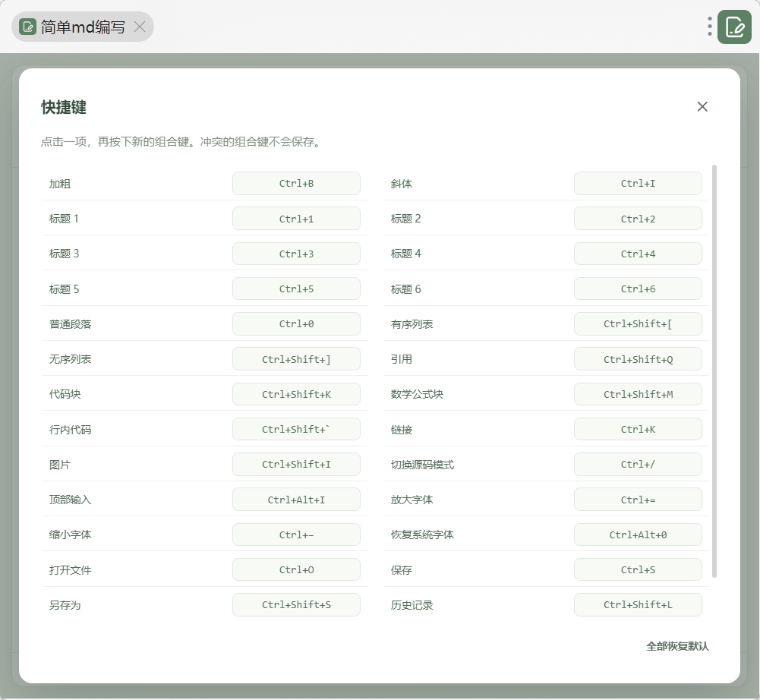This screenshot has width=760, height=700.
Task: Click the 保存 row label
Action: 402,570
